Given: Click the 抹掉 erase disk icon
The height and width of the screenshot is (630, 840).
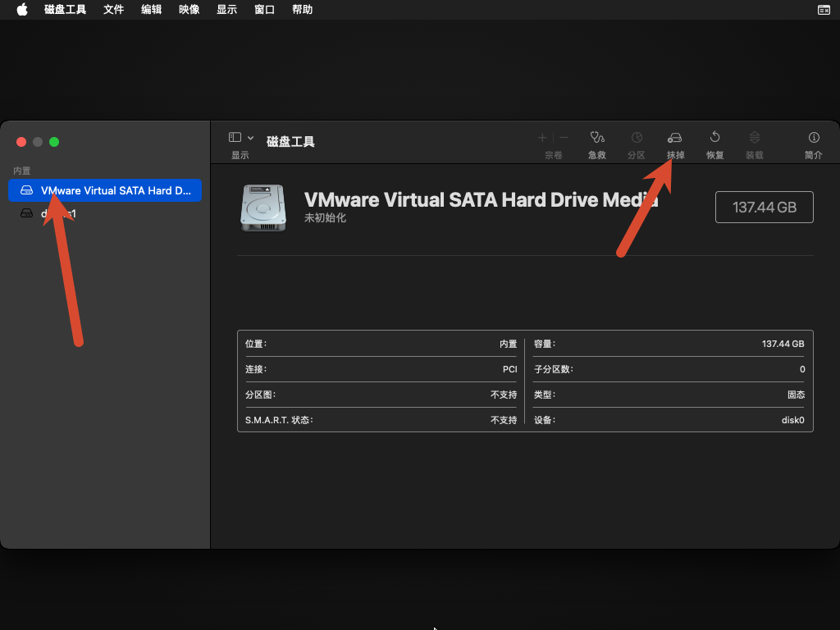Looking at the screenshot, I should coord(675,138).
